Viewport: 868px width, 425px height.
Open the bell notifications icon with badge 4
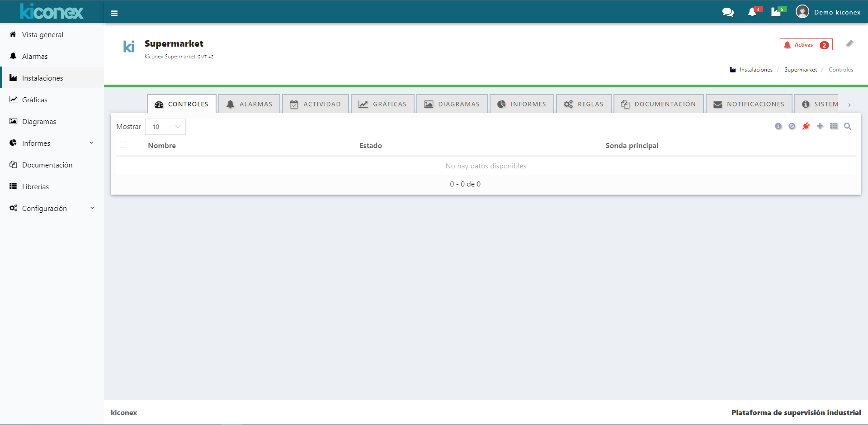pos(752,12)
